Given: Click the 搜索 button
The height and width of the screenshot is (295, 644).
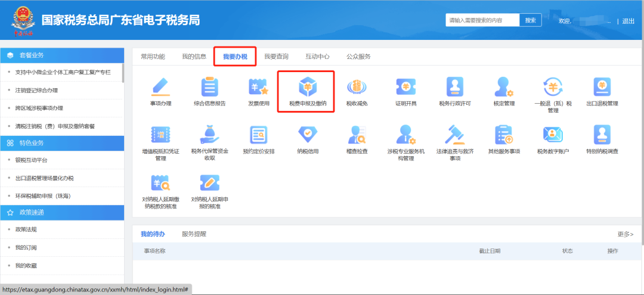Looking at the screenshot, I should 531,20.
